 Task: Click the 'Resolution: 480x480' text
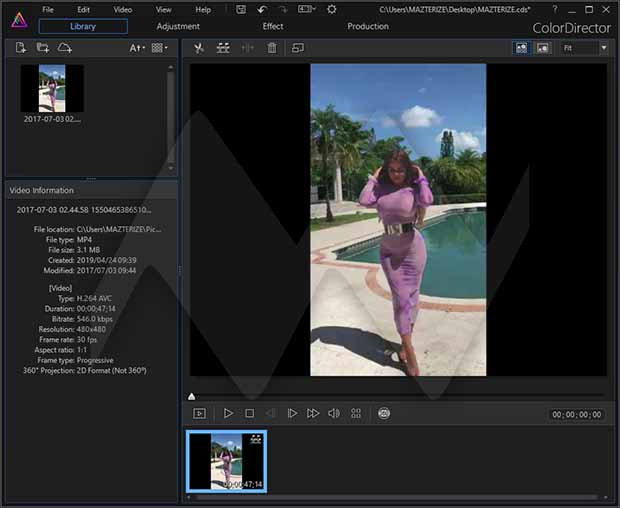tap(72, 329)
